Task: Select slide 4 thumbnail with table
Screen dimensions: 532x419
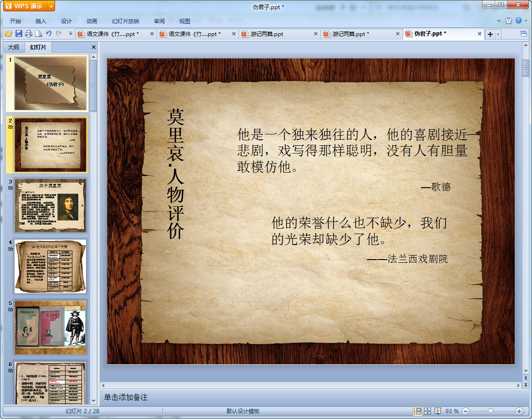Action: tap(50, 266)
